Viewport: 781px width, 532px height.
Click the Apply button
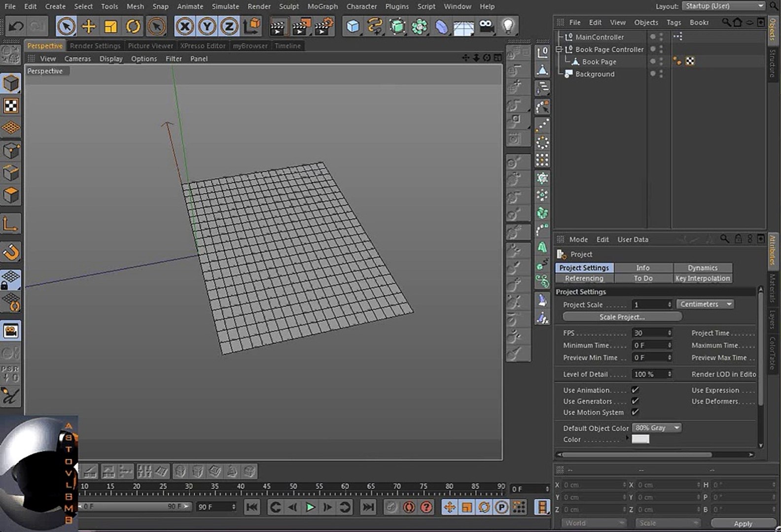pyautogui.click(x=743, y=524)
